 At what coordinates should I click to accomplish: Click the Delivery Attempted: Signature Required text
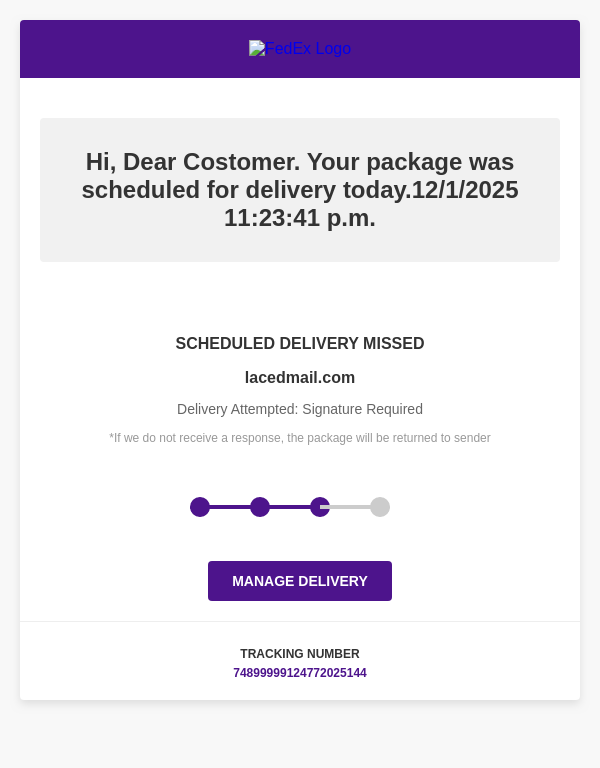click(x=300, y=409)
